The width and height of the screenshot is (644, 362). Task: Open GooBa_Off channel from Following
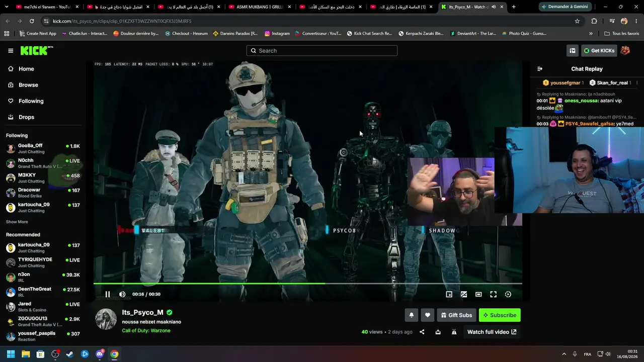click(43, 148)
